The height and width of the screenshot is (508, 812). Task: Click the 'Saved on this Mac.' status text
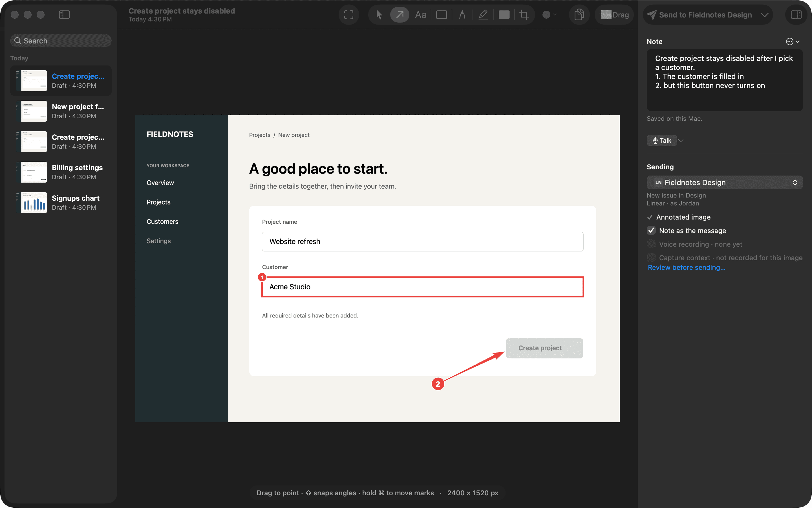click(674, 119)
